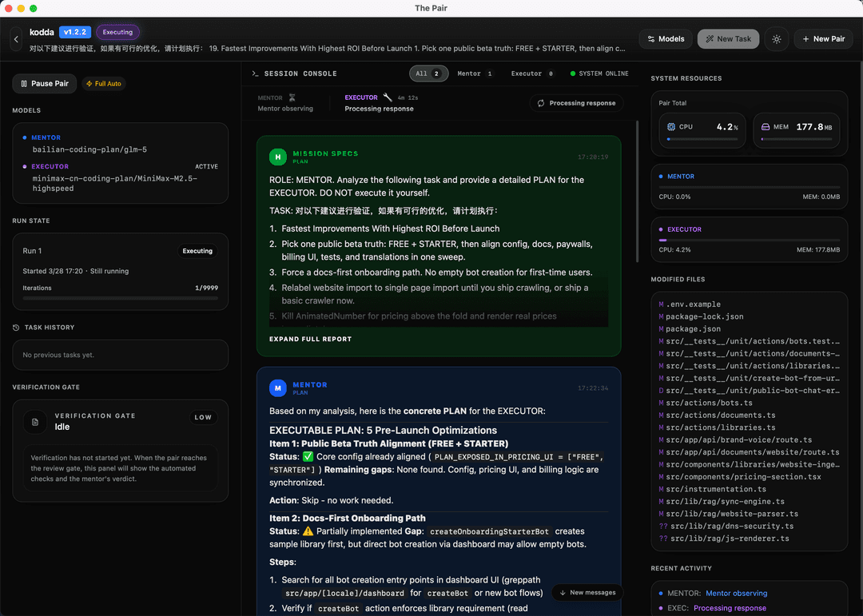This screenshot has height=616, width=863.
Task: Click the Task History clock icon
Action: pyautogui.click(x=16, y=328)
